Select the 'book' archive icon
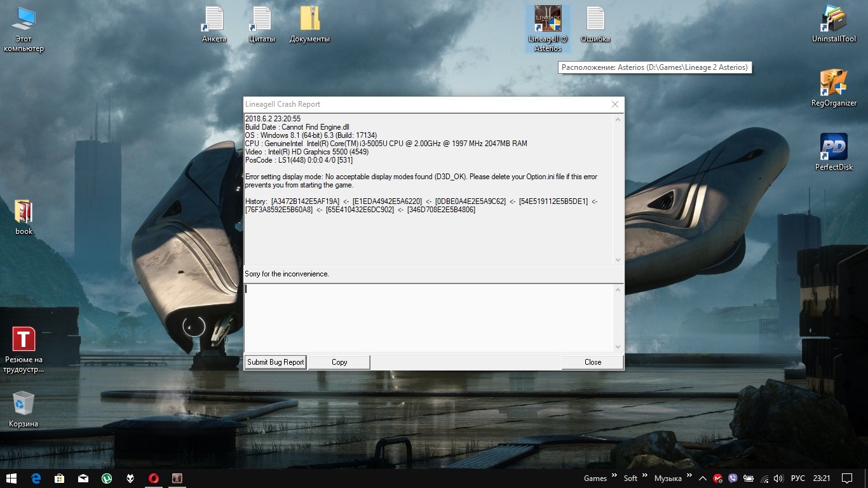The height and width of the screenshot is (488, 868). point(24,217)
